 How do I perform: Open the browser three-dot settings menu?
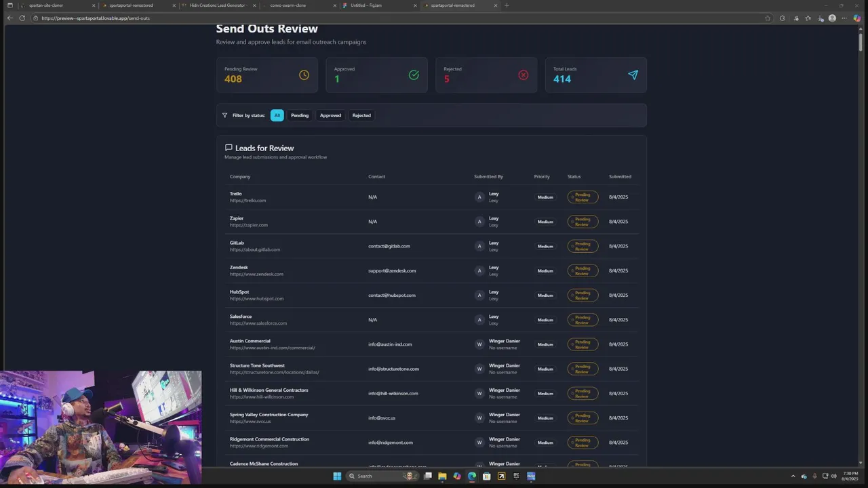pos(844,18)
